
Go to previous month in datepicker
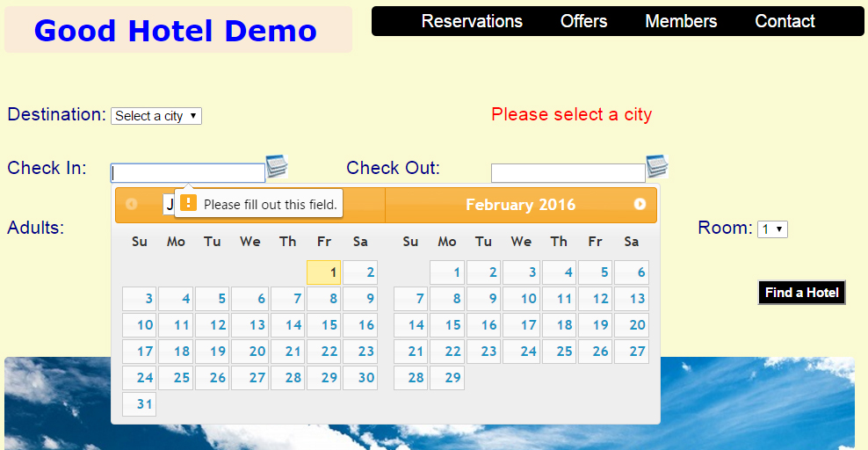click(x=132, y=204)
